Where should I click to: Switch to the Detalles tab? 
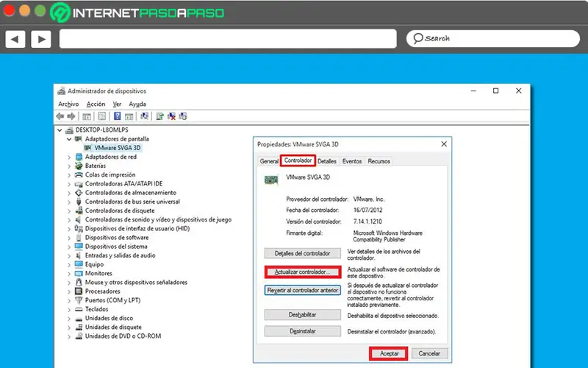(x=326, y=161)
